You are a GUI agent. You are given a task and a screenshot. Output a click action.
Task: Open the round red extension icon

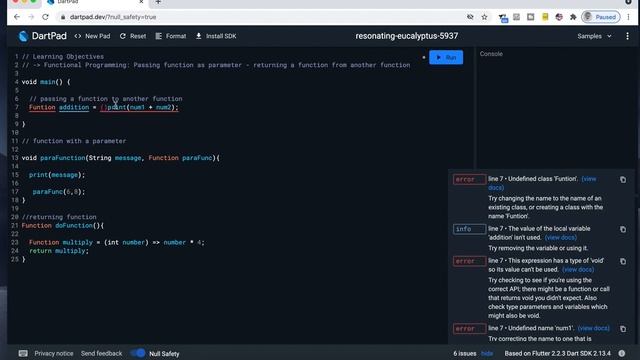559,17
